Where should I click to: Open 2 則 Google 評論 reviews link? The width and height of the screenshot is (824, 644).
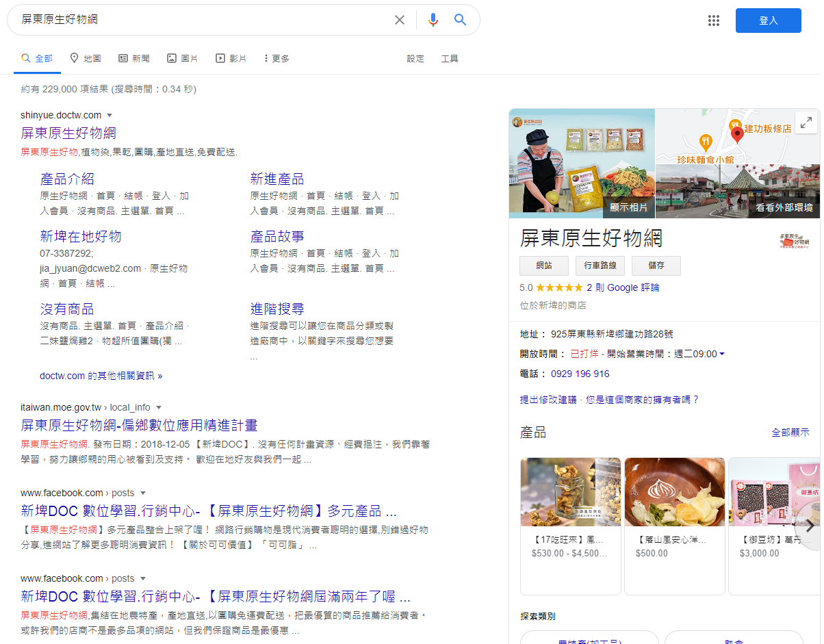(623, 288)
